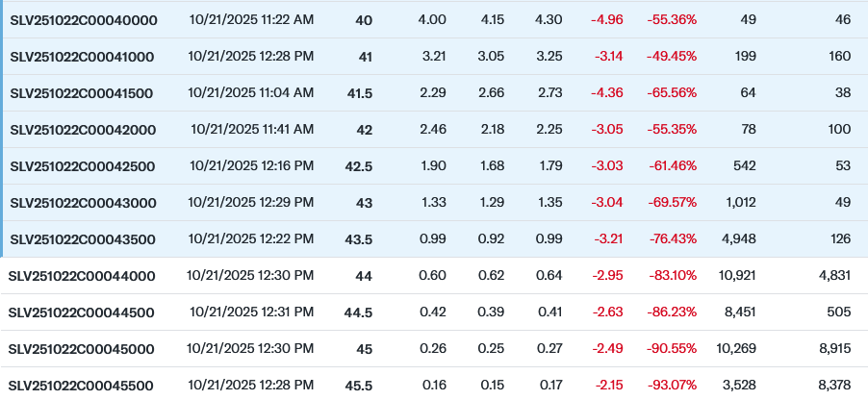Click the 10/21/2025 12:31 PM trade date

tap(252, 312)
